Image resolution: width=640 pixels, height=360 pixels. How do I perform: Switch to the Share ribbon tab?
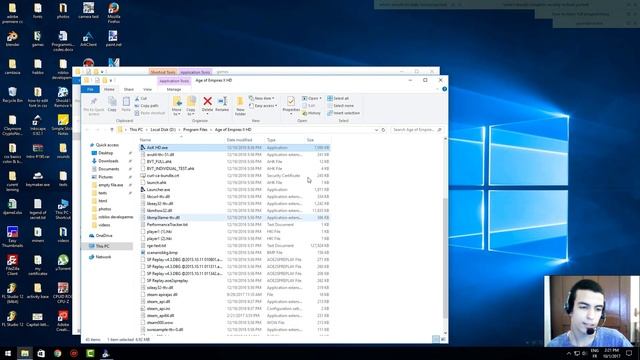pos(129,89)
